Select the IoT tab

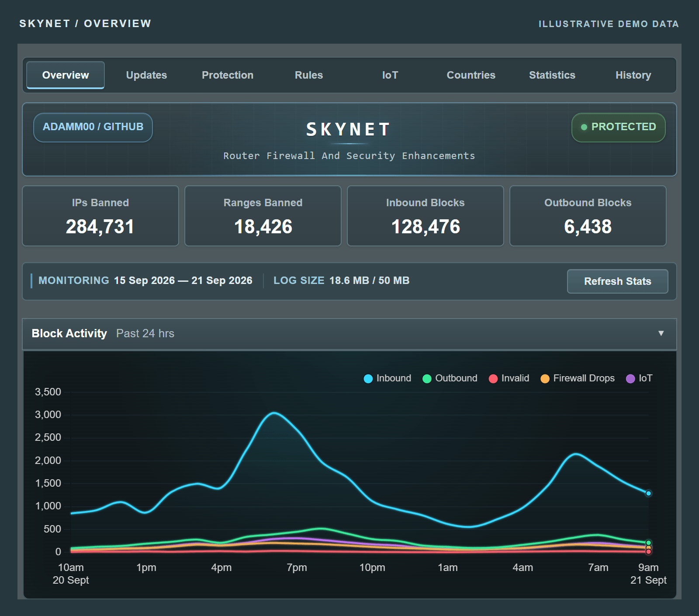390,75
